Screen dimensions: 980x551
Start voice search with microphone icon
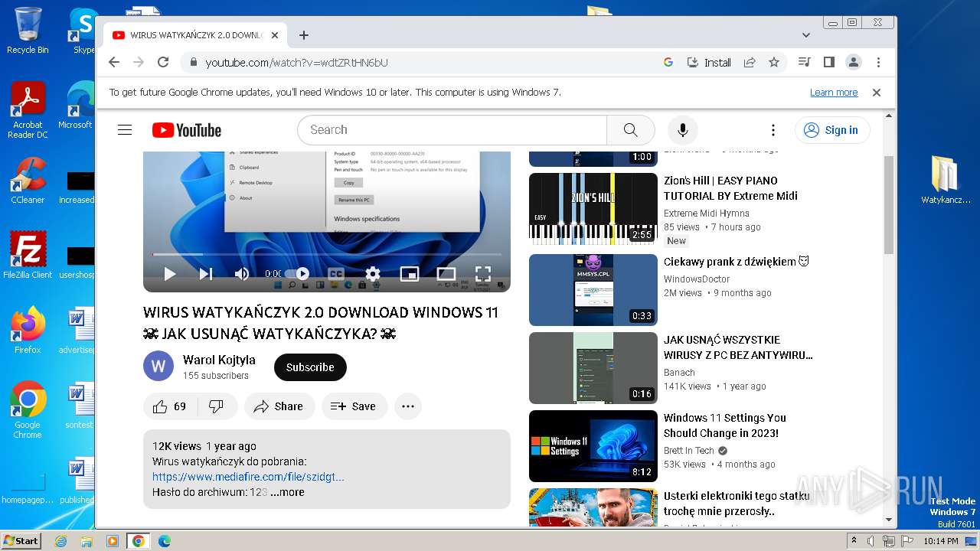tap(682, 130)
